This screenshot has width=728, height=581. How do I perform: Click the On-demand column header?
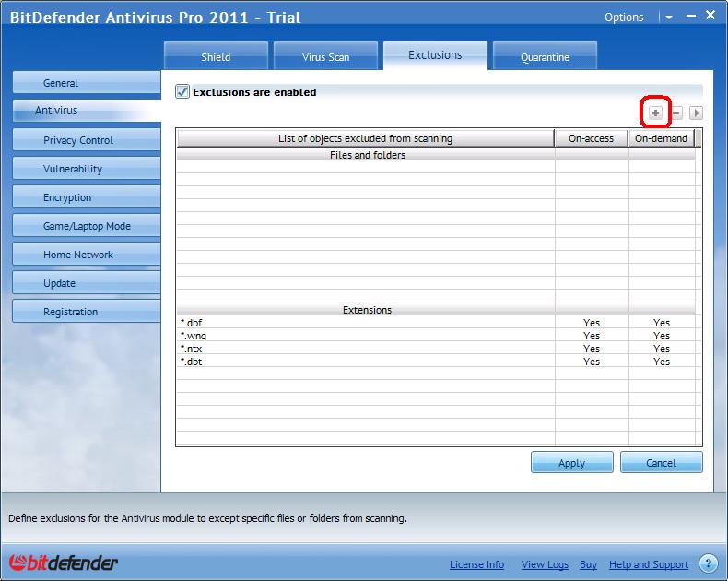point(661,138)
